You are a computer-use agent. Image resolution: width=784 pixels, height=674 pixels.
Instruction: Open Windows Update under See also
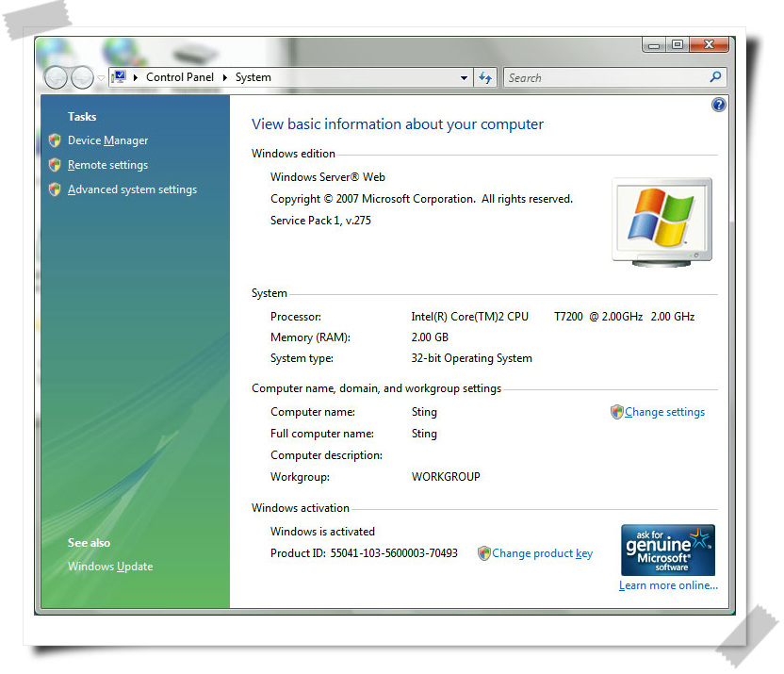point(110,567)
